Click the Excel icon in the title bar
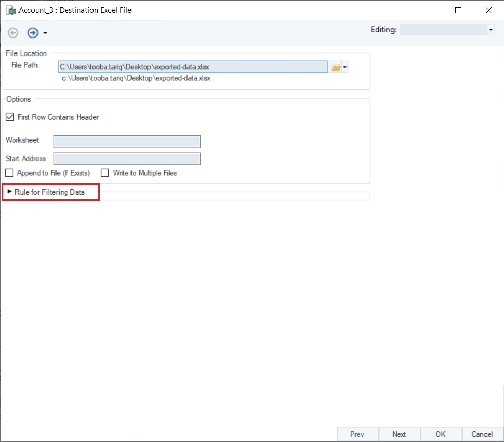Viewport: 504px width, 442px height. click(10, 10)
